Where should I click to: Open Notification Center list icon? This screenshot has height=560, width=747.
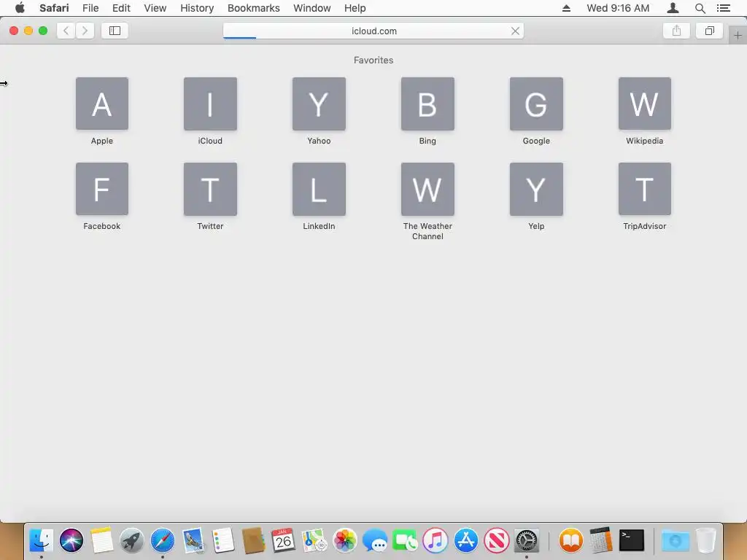(x=723, y=8)
